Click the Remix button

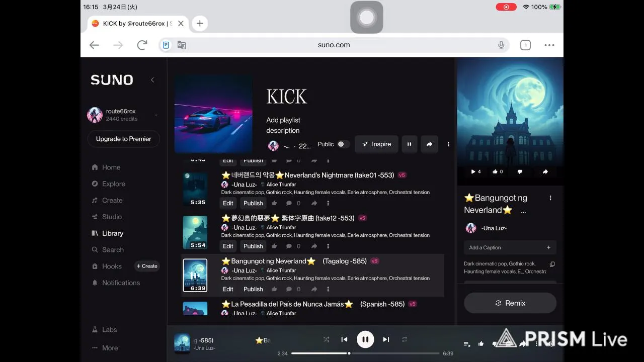click(x=510, y=303)
